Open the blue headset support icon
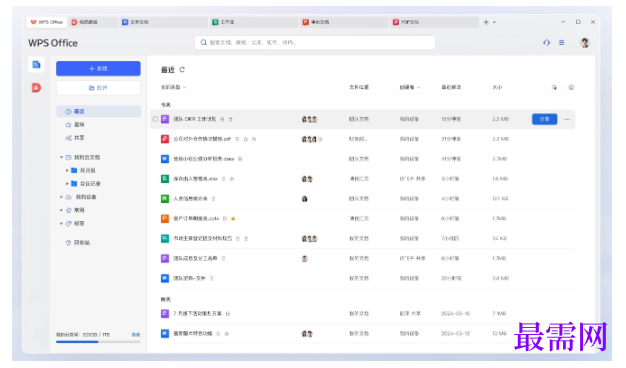The width and height of the screenshot is (626, 368). coord(547,43)
